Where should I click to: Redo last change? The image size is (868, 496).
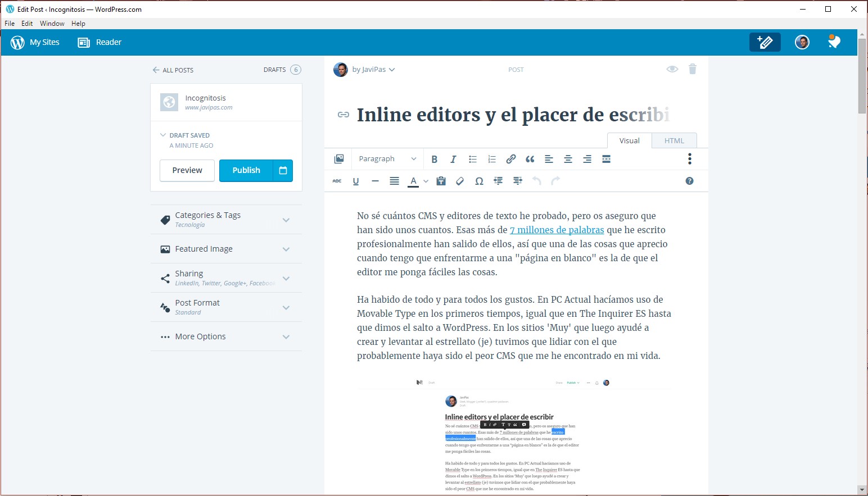click(555, 181)
